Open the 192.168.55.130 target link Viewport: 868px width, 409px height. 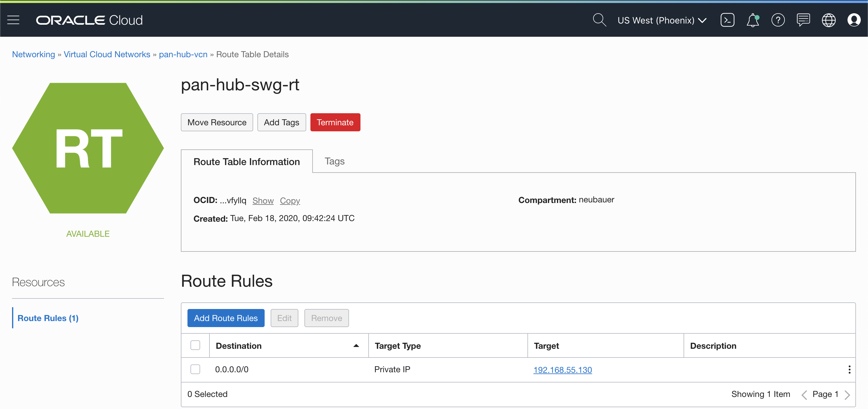(562, 370)
